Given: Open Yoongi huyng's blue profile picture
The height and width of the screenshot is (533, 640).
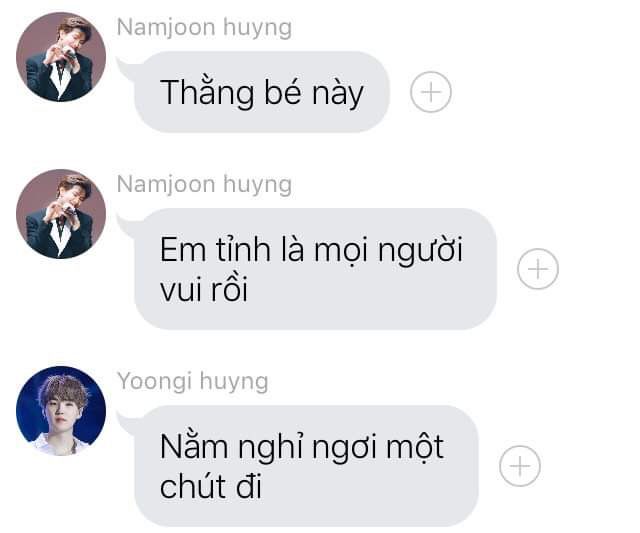Looking at the screenshot, I should (x=61, y=411).
